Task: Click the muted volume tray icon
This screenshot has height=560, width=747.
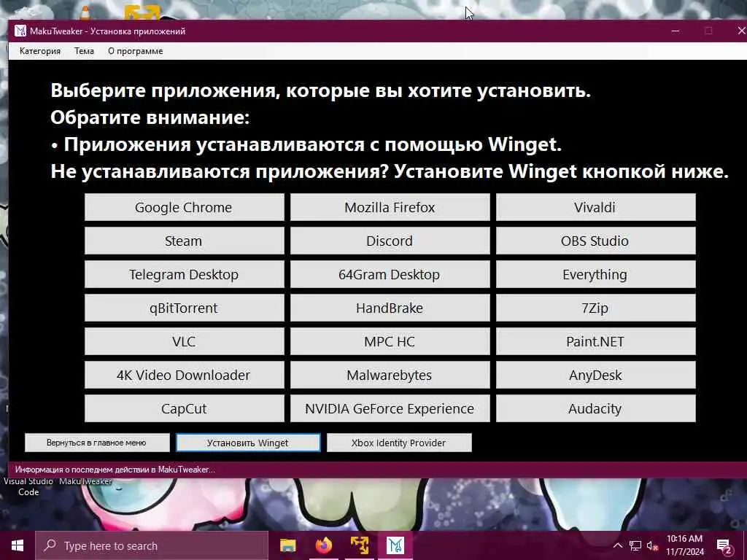Action: (x=652, y=545)
